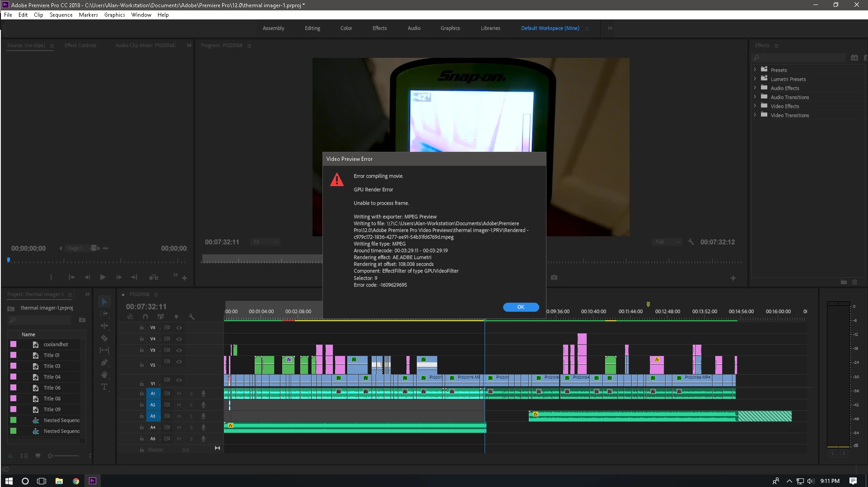Switch to Editing workspace

click(312, 28)
